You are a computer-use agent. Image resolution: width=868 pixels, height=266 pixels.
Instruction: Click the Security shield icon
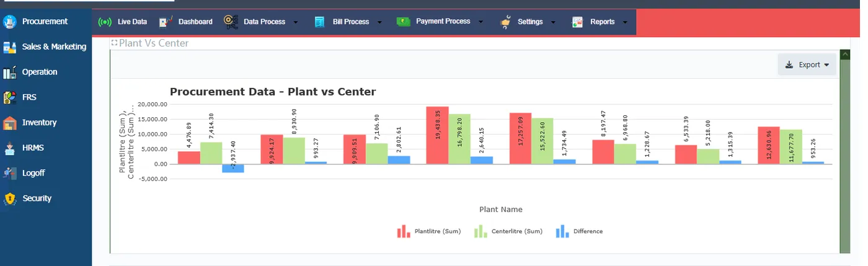[x=9, y=199]
